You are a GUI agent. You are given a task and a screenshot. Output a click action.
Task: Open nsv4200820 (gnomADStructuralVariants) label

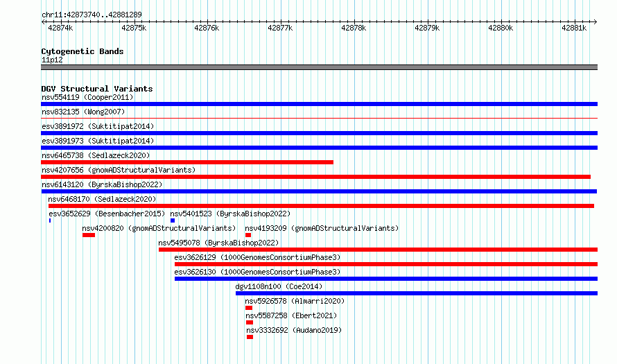click(x=159, y=228)
